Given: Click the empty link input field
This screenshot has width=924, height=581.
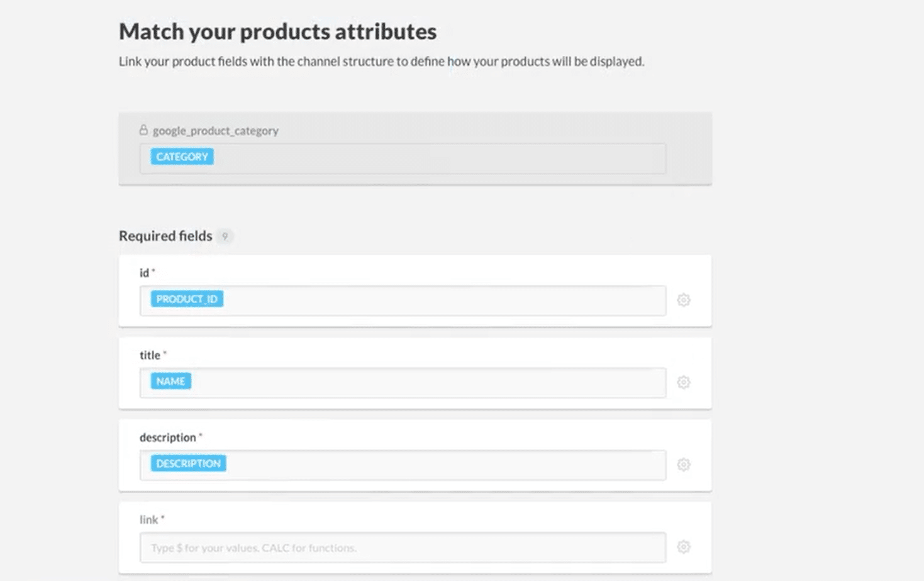Looking at the screenshot, I should click(x=403, y=548).
